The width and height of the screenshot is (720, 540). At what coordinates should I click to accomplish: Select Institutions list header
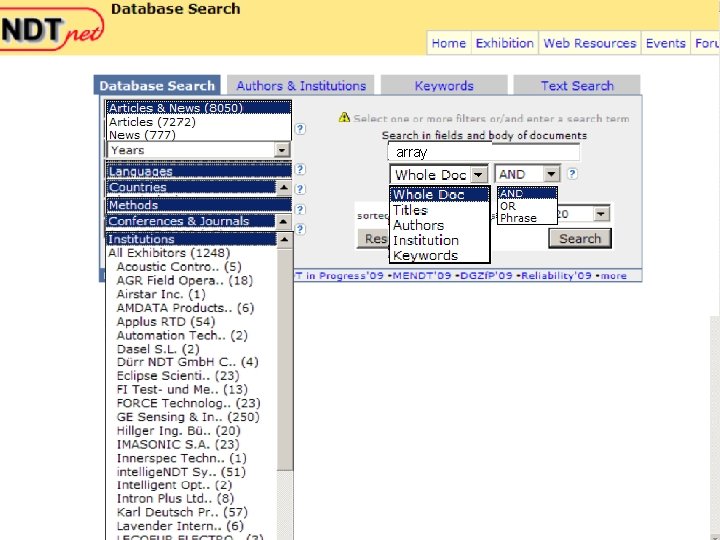coord(191,239)
